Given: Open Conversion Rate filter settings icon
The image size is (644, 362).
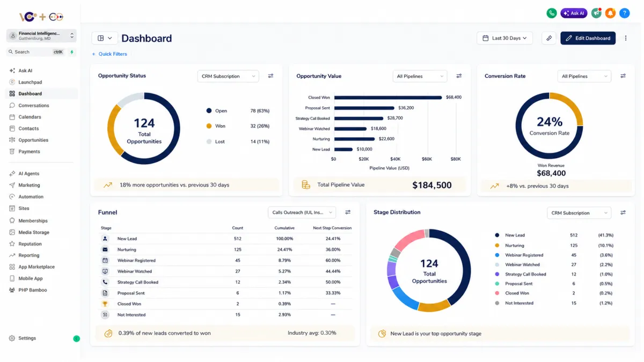Looking at the screenshot, I should coord(623,76).
